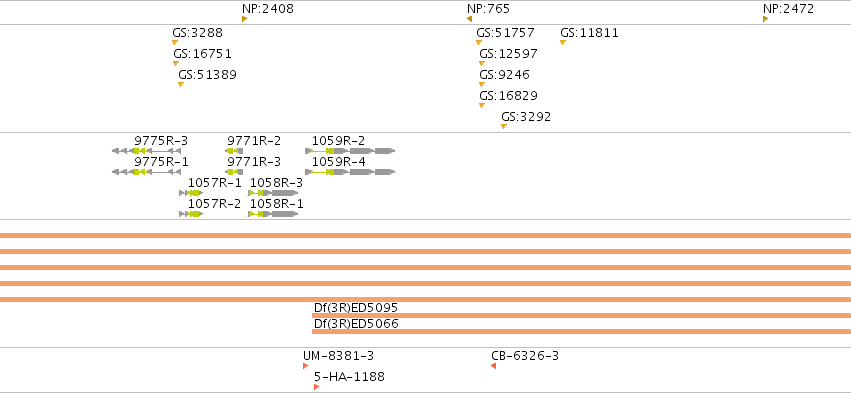Viewport: 851px width, 393px height.
Task: Click the GS:12597 label text
Action: [x=509, y=54]
